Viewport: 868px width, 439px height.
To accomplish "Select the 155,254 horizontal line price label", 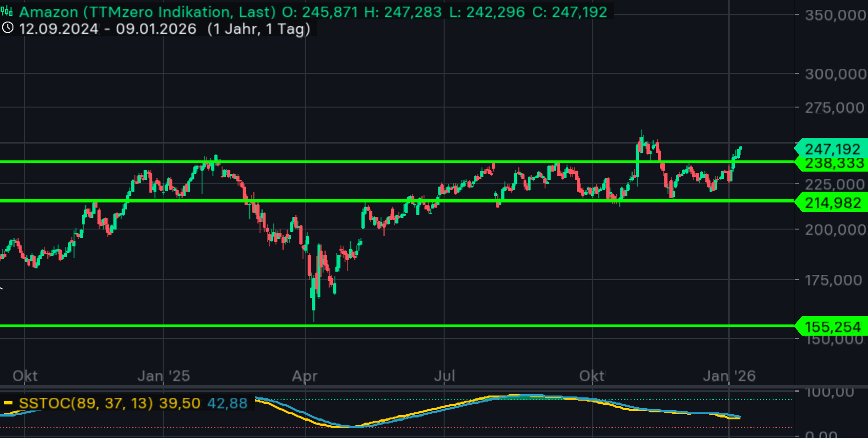I will (x=832, y=327).
